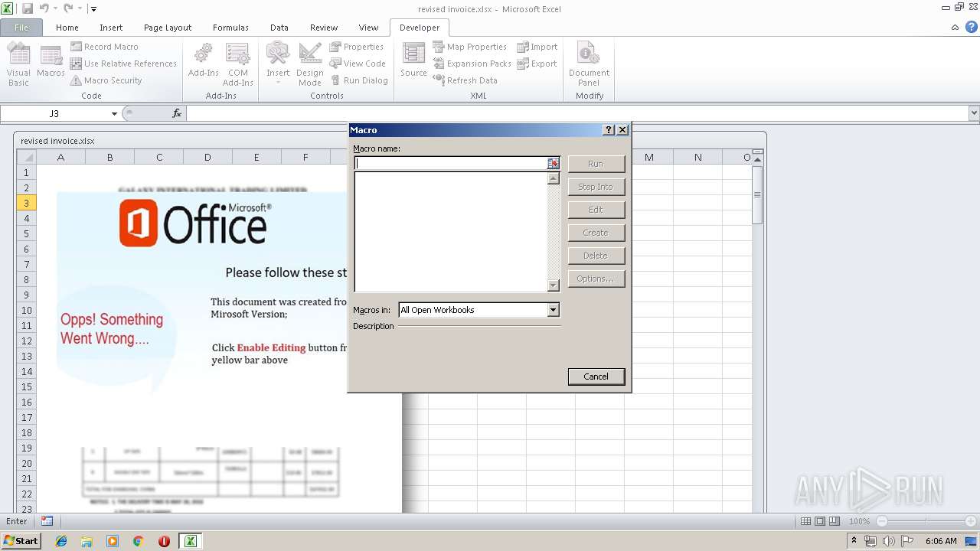Open Opera from the taskbar
Viewport: 980px width, 551px height.
(x=164, y=541)
